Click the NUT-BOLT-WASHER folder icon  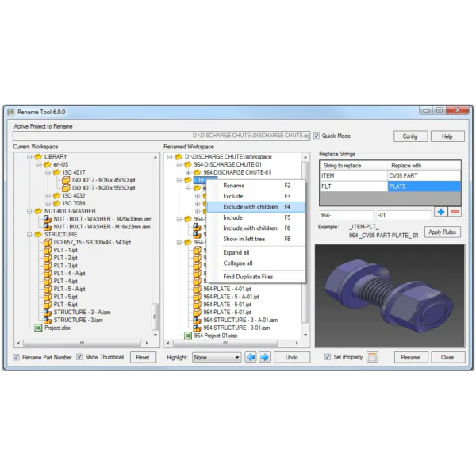coord(38,211)
